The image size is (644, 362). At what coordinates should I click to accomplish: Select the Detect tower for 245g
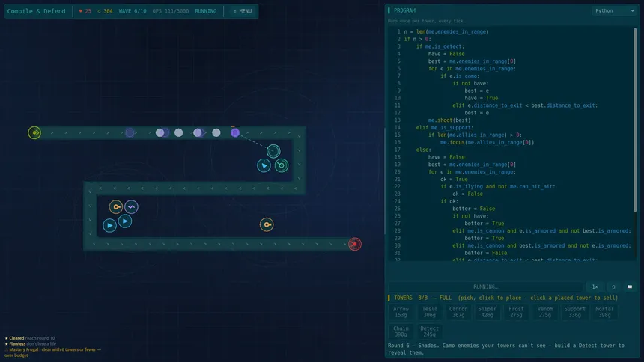point(430,331)
